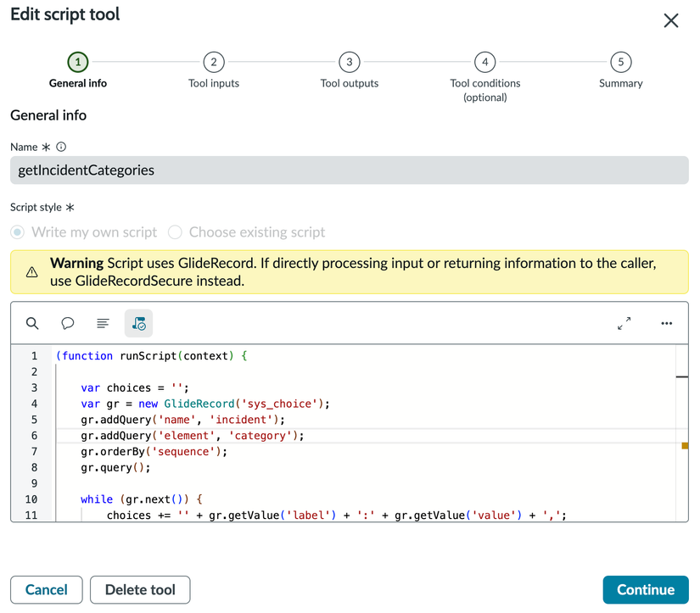The width and height of the screenshot is (700, 613).
Task: Select Write my own script option
Action: tap(18, 232)
